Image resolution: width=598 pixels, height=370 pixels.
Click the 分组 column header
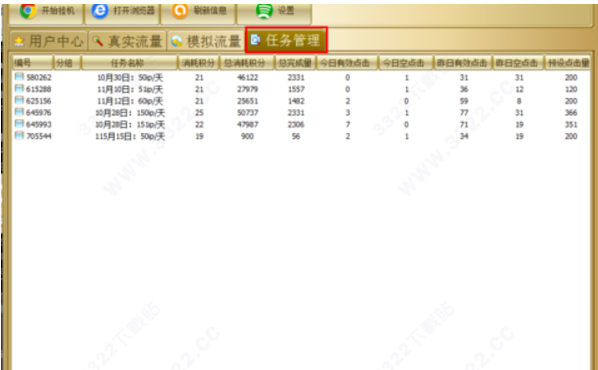[x=67, y=63]
